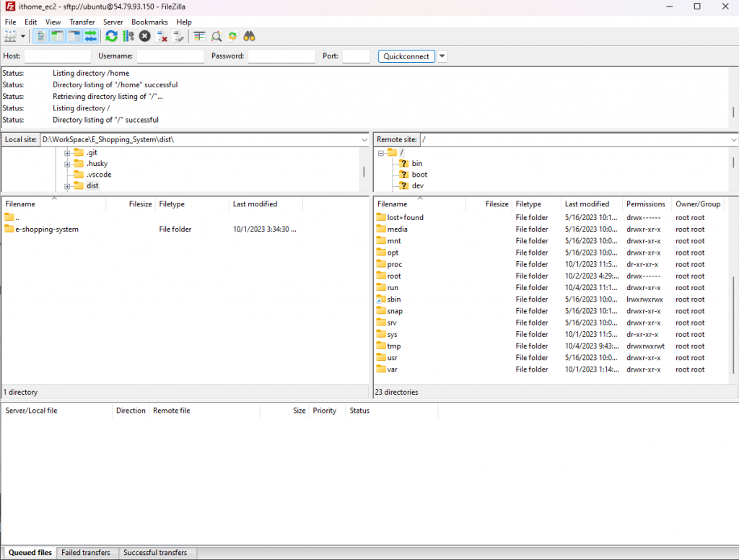The height and width of the screenshot is (560, 739).
Task: Open the Local site path dropdown
Action: point(364,139)
